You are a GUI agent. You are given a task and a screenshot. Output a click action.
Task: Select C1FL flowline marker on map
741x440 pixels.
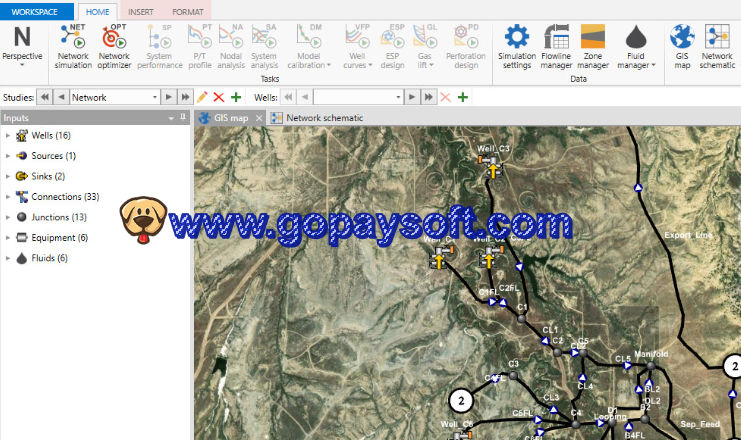(492, 301)
